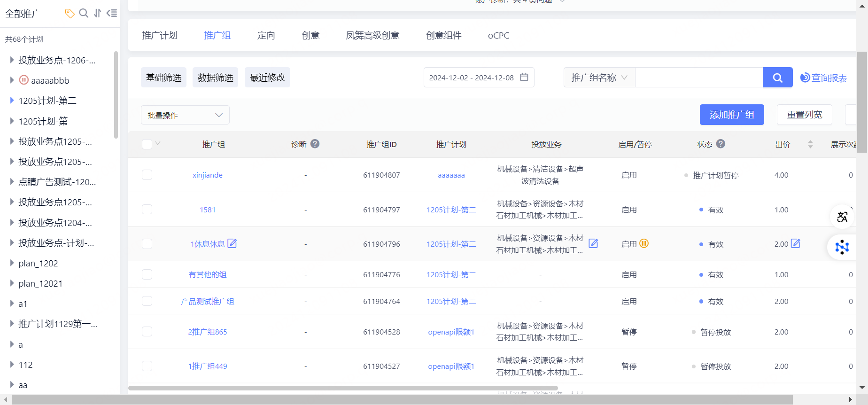Expand the 1205计划-第二 tree node
The image size is (868, 405).
tap(12, 100)
